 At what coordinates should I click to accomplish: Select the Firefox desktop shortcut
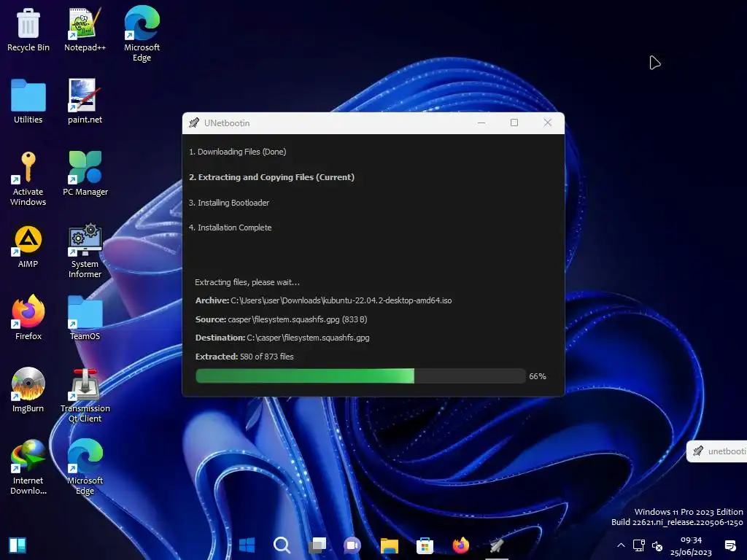pyautogui.click(x=28, y=318)
